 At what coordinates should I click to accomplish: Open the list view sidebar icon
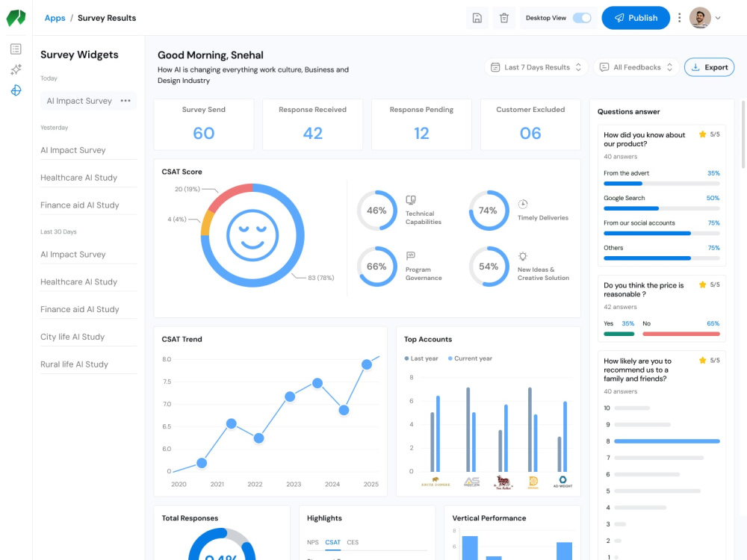point(16,49)
